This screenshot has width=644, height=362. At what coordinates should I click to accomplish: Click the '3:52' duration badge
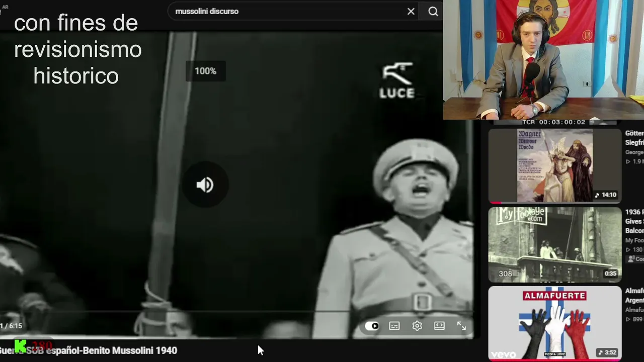point(606,352)
